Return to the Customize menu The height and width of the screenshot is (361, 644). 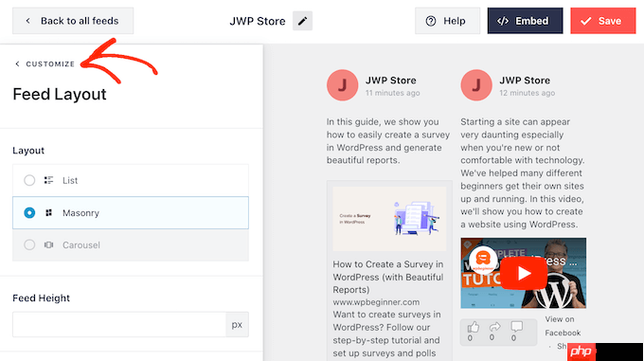45,63
